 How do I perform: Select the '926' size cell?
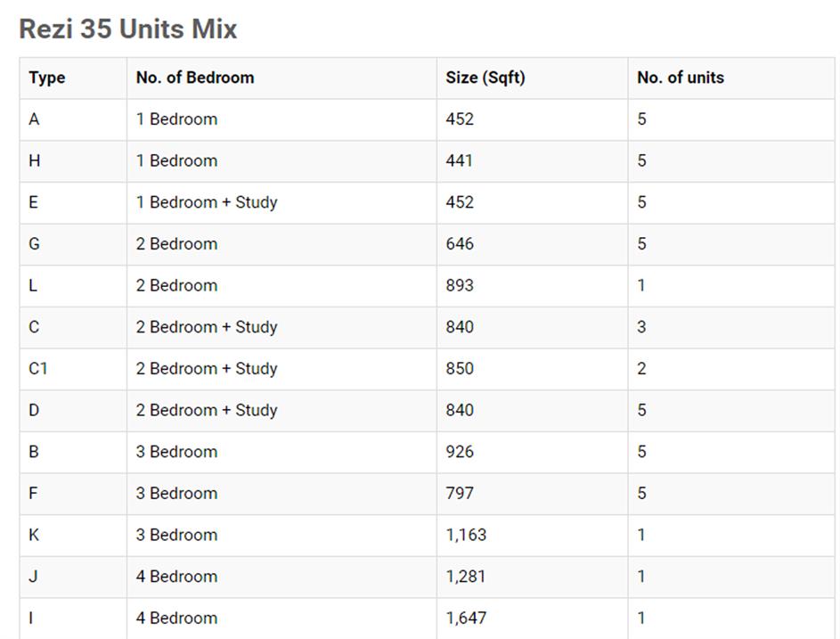pyautogui.click(x=460, y=452)
